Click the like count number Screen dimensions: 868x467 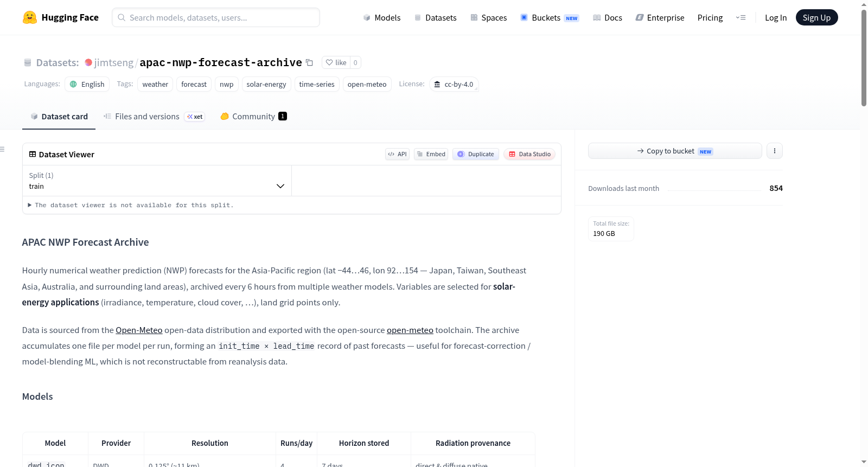[355, 62]
